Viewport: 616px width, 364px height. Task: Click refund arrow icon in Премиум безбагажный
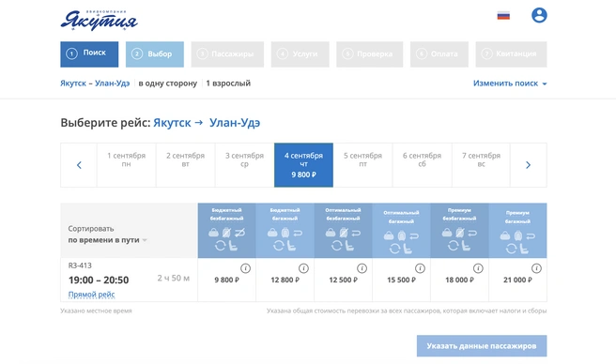[472, 234]
